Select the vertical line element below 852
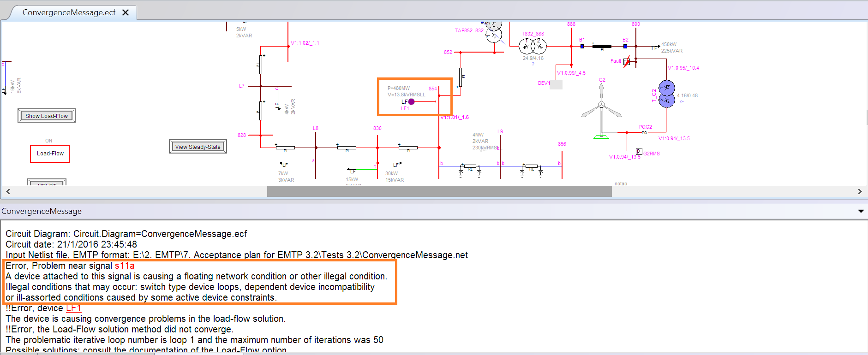 click(461, 77)
